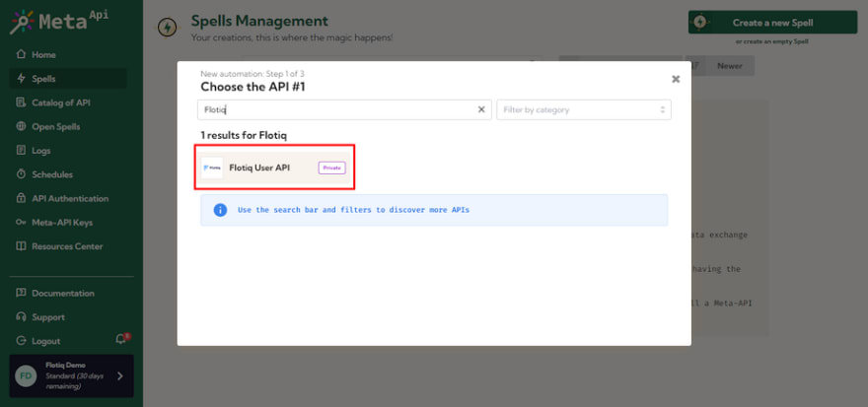The width and height of the screenshot is (868, 407).
Task: Click Logout in the sidebar
Action: point(46,341)
